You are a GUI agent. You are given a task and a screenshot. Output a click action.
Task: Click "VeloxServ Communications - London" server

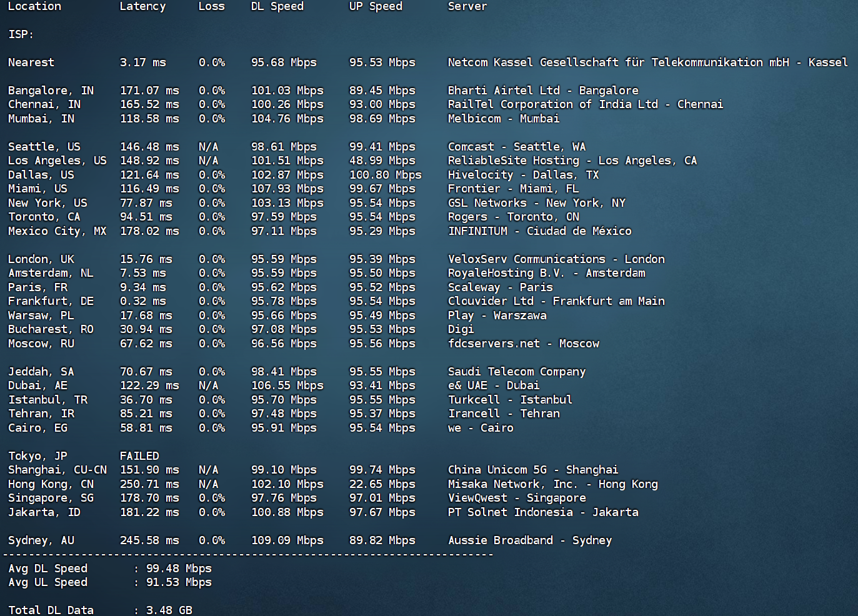point(556,259)
